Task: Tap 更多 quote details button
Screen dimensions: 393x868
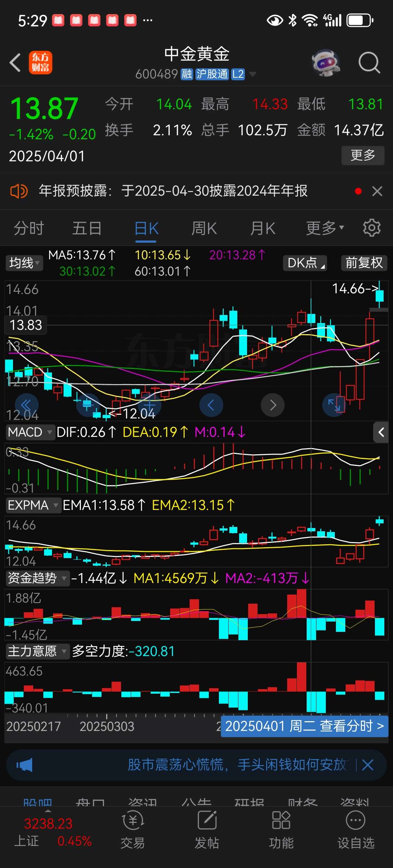Action: (363, 156)
